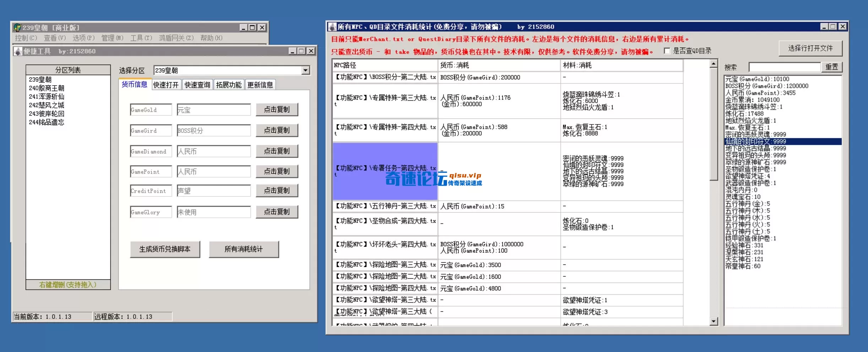Switch to the 快速查询 tab

tap(197, 85)
